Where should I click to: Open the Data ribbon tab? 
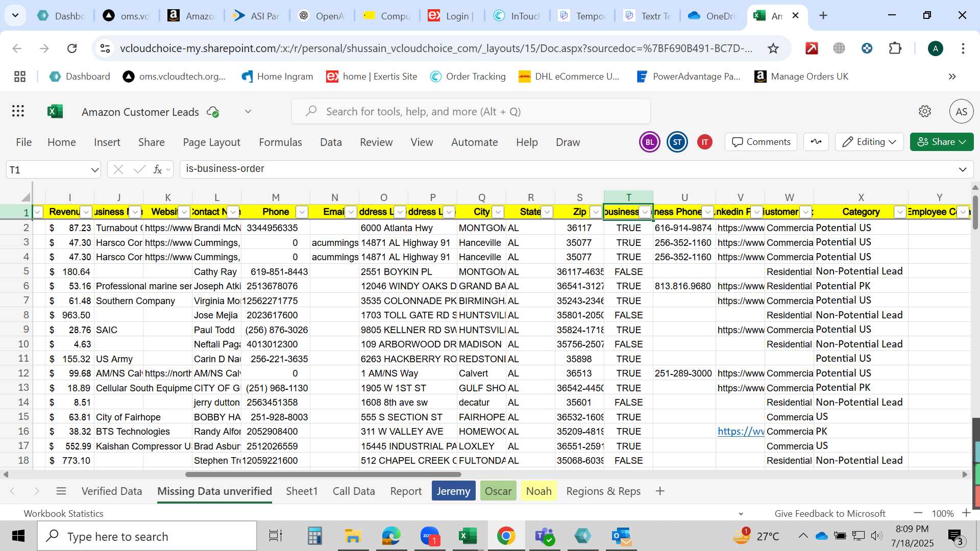tap(331, 142)
